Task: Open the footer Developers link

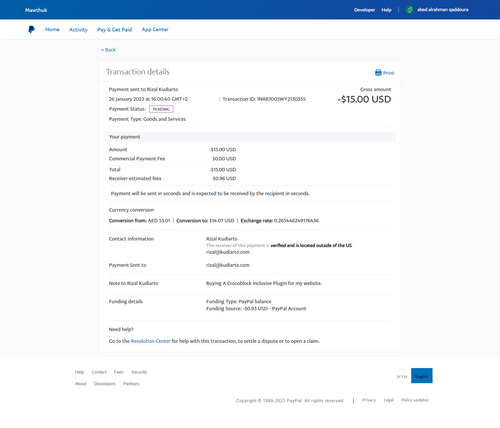Action: pos(105,384)
